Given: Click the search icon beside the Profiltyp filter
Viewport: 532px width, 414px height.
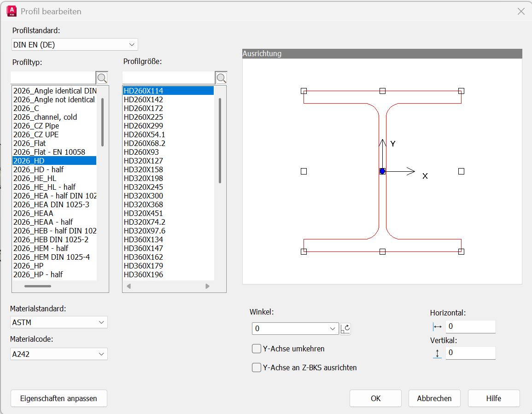Looking at the screenshot, I should click(x=102, y=77).
